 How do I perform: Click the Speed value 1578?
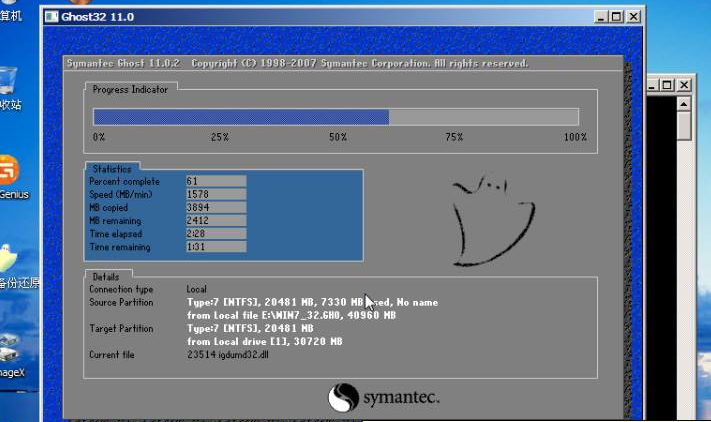(x=216, y=194)
